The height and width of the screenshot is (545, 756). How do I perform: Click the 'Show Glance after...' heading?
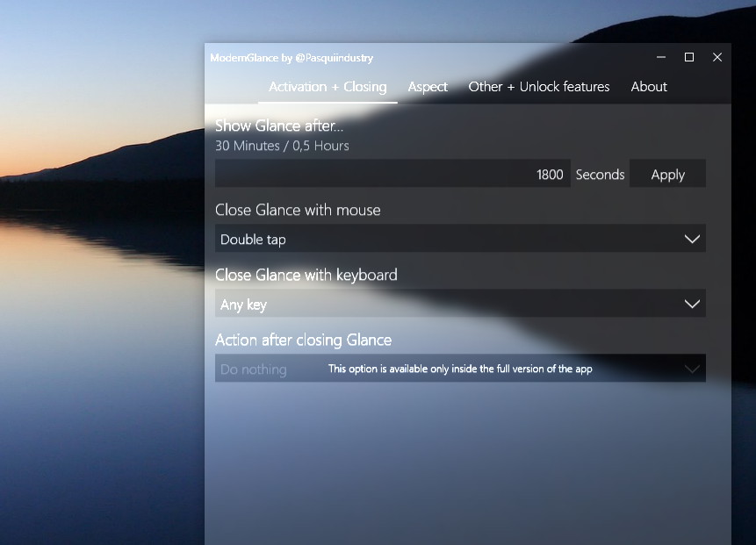point(279,125)
